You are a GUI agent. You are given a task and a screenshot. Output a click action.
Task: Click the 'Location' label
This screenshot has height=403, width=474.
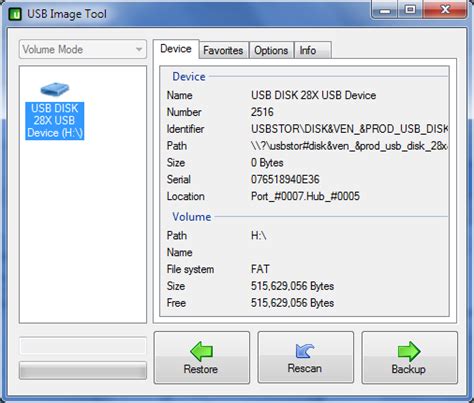coord(185,196)
